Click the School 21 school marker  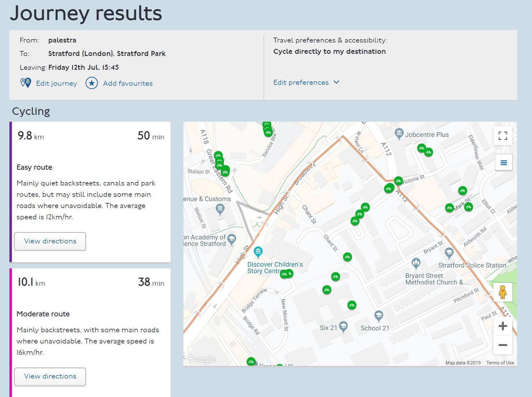[x=378, y=315]
